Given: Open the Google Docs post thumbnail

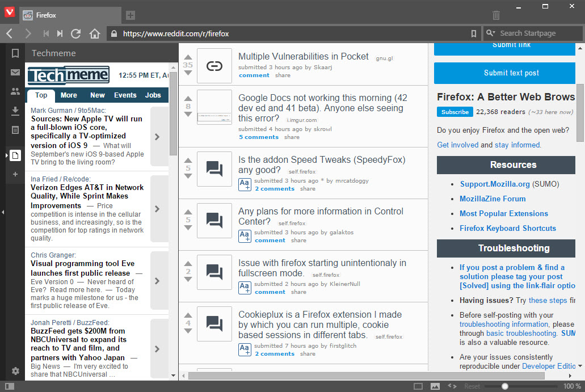Looking at the screenshot, I should [214, 107].
